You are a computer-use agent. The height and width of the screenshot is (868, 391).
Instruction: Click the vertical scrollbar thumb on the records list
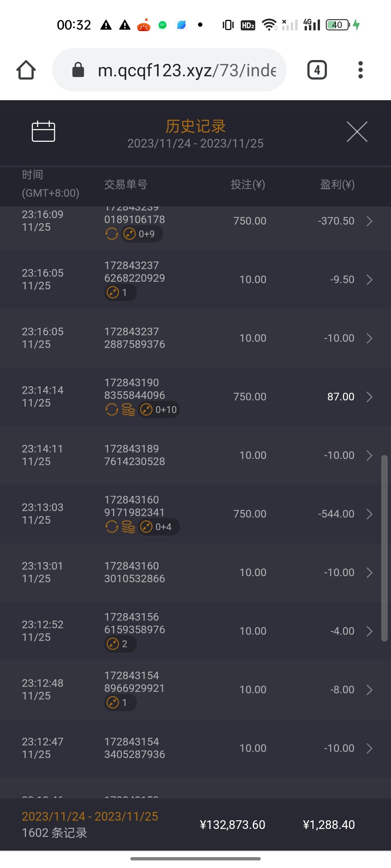(x=384, y=548)
